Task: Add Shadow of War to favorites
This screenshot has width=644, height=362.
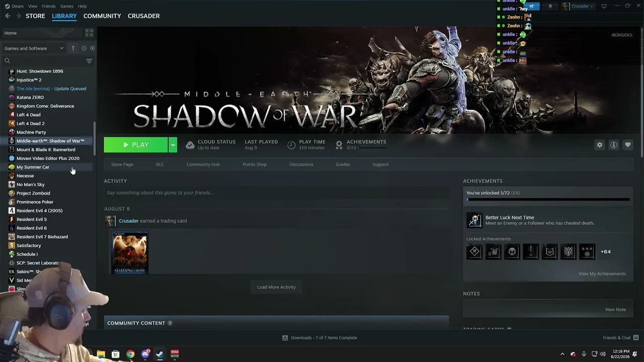Action: point(628,145)
